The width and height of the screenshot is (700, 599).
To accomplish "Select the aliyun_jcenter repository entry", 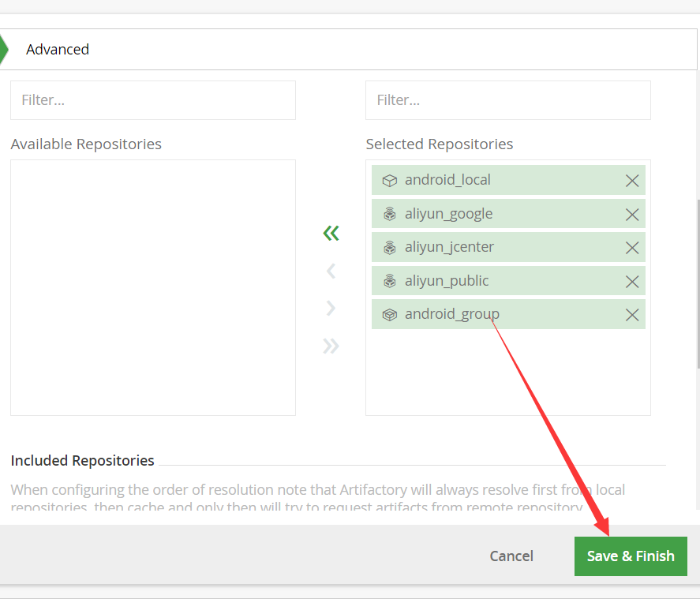I will point(449,247).
